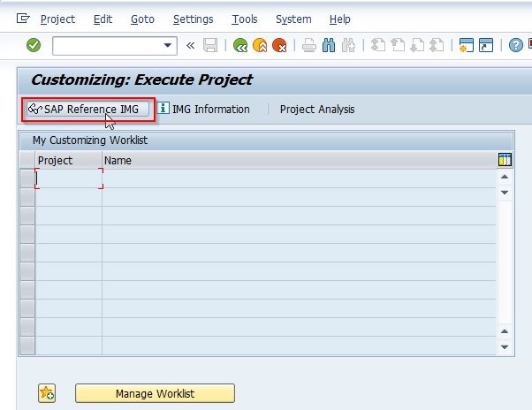Click the bottom scroll-up arrow of the worklist
Viewport: 532px width, 410px height.
pyautogui.click(x=505, y=331)
